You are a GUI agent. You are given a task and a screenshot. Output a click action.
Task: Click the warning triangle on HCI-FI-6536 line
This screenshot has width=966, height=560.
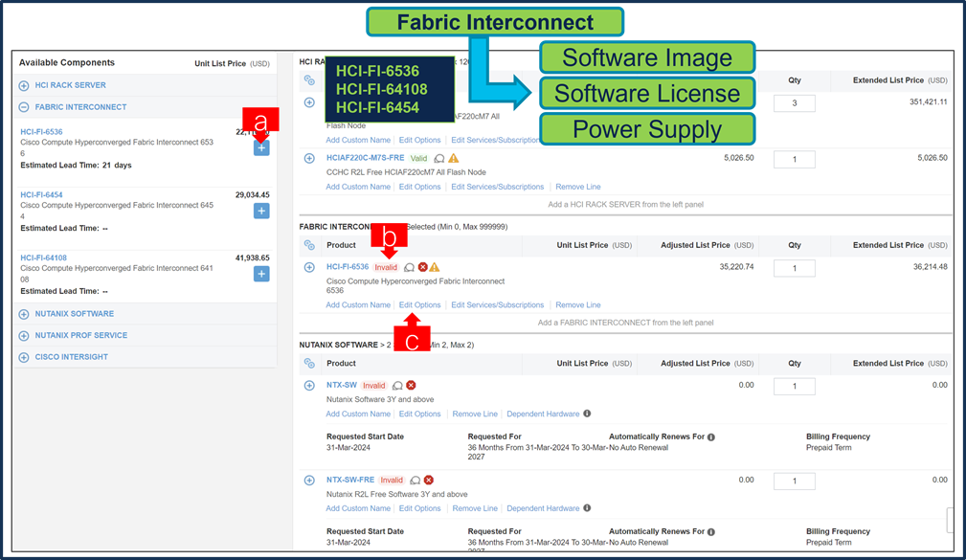coord(435,267)
